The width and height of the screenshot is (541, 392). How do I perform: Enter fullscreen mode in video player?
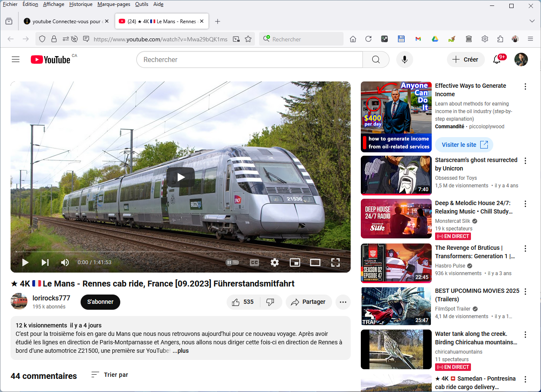coord(335,262)
